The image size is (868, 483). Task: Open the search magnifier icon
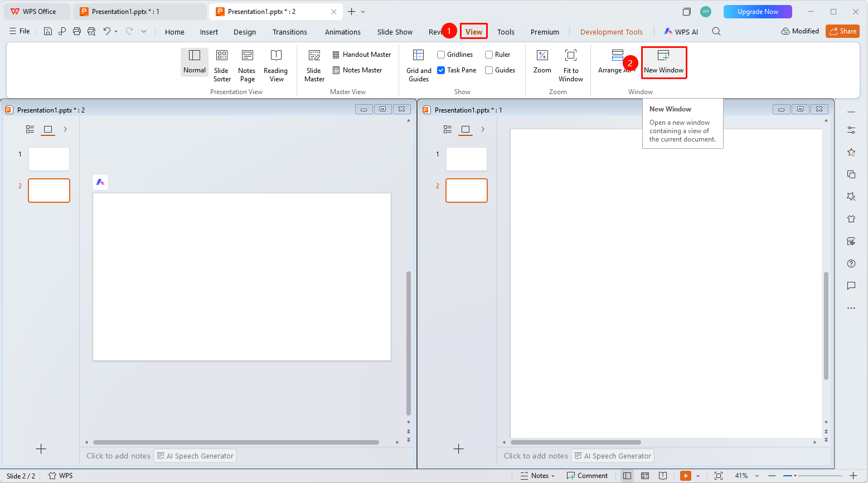click(x=716, y=32)
